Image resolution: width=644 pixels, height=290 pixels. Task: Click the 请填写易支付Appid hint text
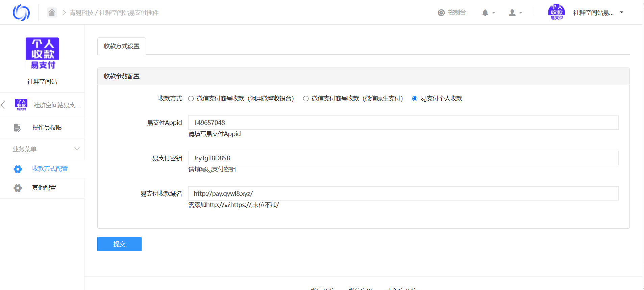215,134
